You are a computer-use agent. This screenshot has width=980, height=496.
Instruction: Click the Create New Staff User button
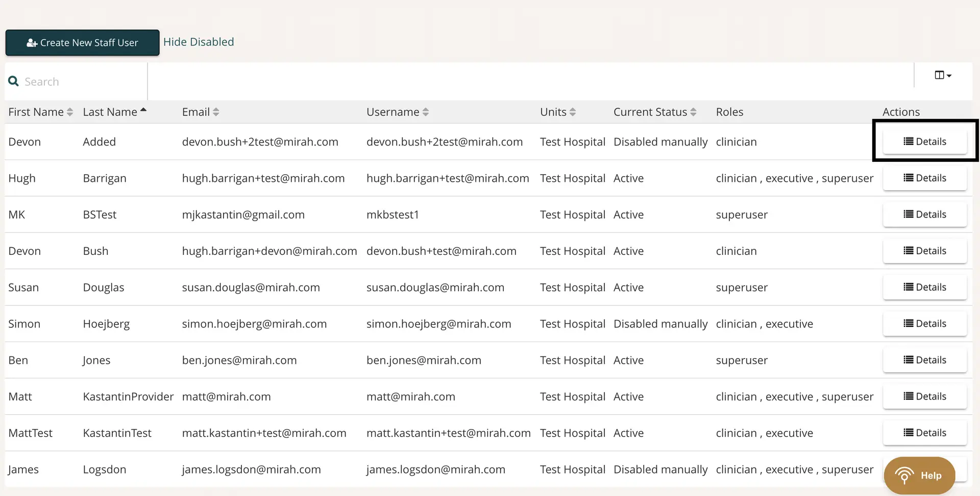pyautogui.click(x=82, y=43)
